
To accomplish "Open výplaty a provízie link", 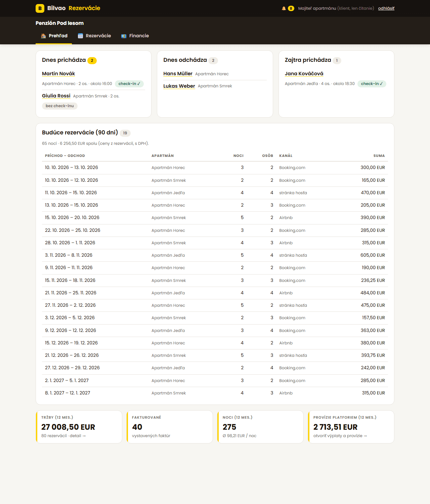I will coord(340,436).
